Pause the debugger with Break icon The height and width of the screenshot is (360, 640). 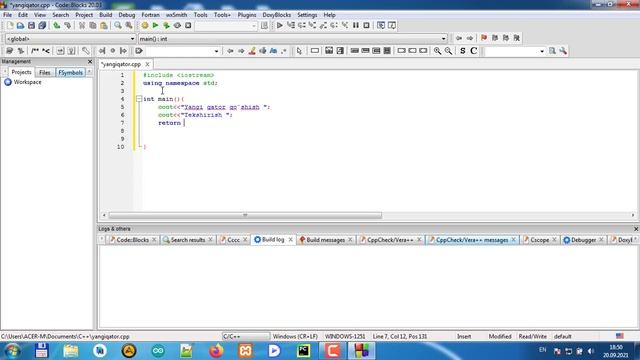coord(356,25)
